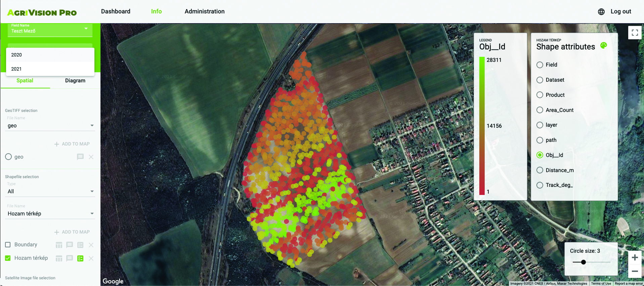Open the Field Name dropdown
The image size is (644, 286).
click(50, 30)
